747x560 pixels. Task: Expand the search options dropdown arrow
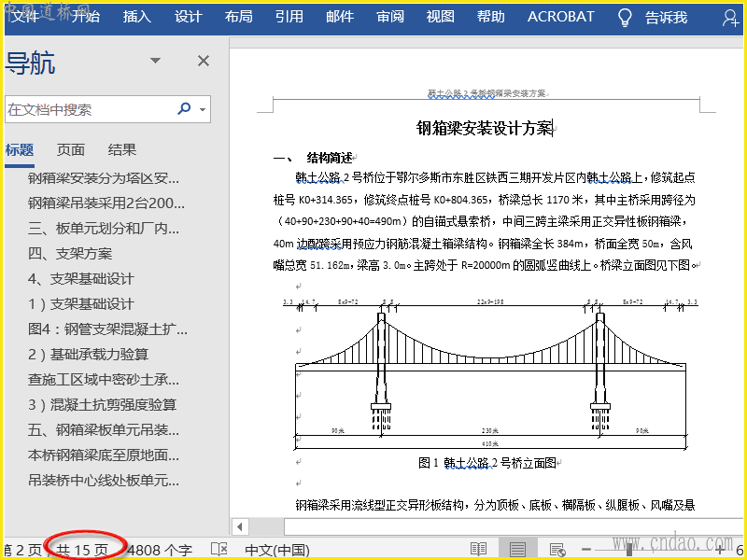tap(203, 109)
